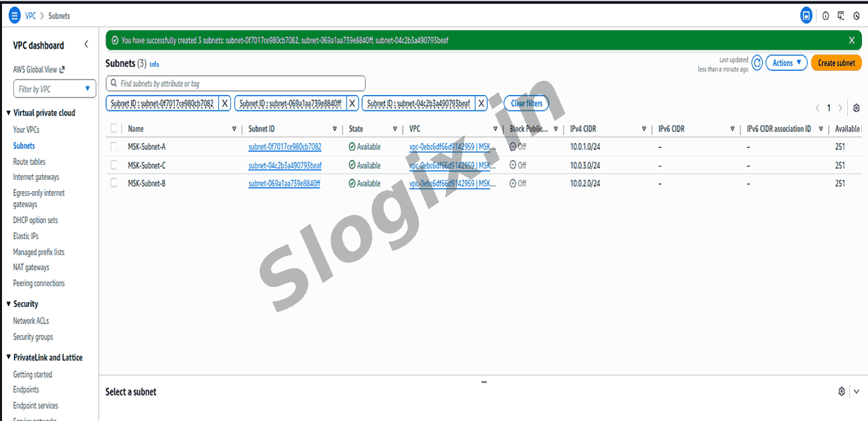Image resolution: width=868 pixels, height=421 pixels.
Task: Collapse the VPC dashboard sidebar
Action: (x=86, y=45)
